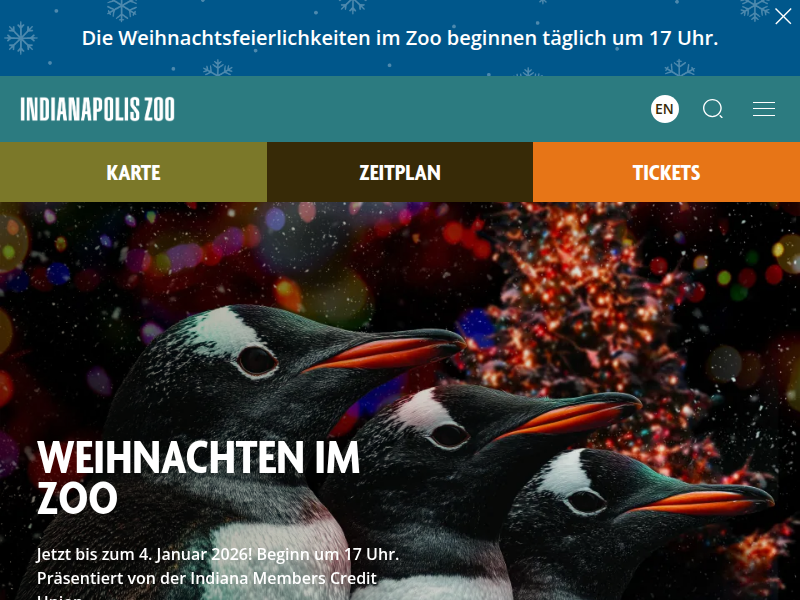Screen dimensions: 800x600
Task: Open the Karte tab
Action: (133, 172)
